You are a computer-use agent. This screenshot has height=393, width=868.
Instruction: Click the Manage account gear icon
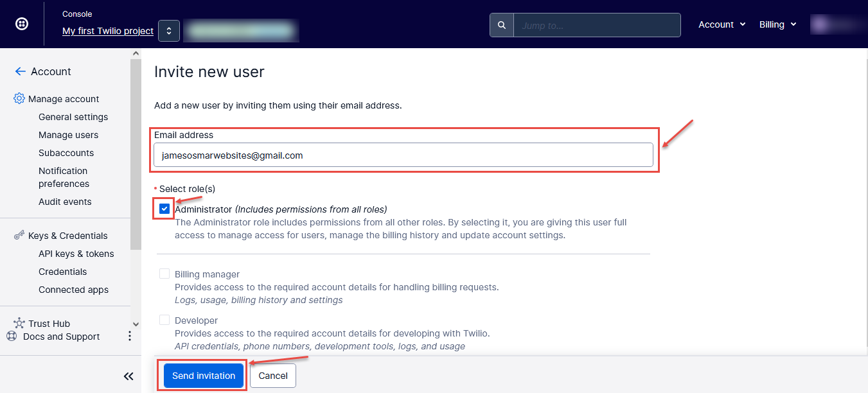pos(19,99)
